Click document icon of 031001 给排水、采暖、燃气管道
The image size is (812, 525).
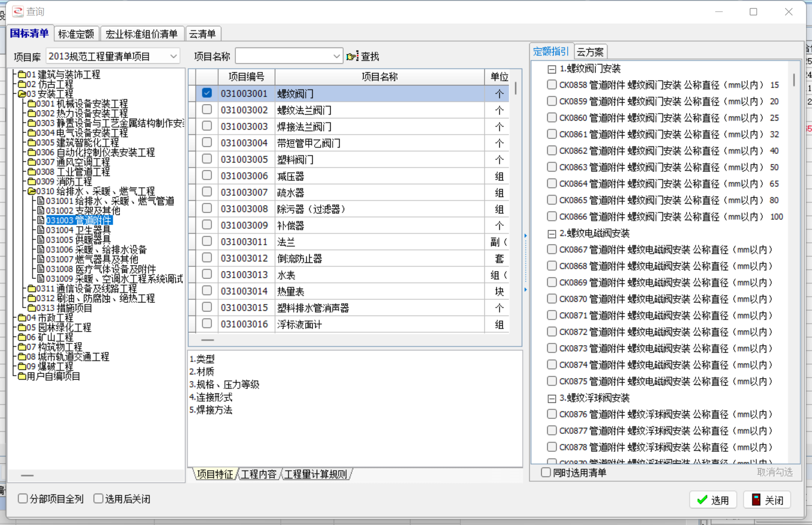(41, 201)
